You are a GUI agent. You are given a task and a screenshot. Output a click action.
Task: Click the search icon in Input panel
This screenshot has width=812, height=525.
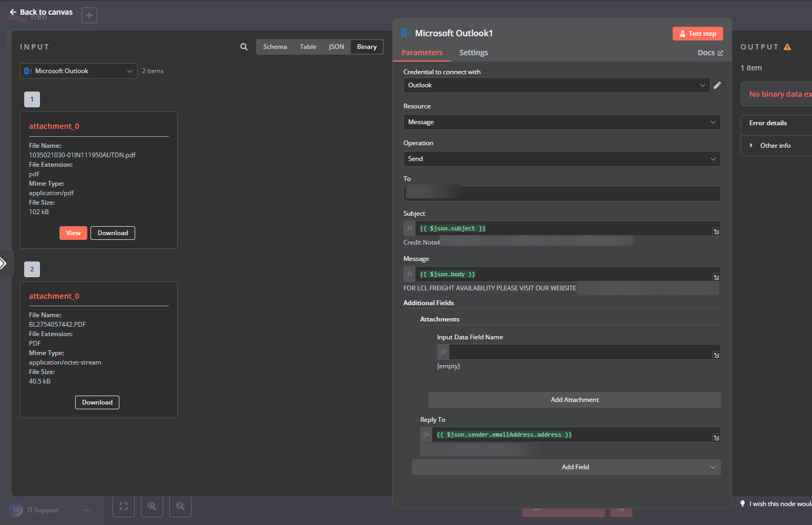pyautogui.click(x=244, y=47)
